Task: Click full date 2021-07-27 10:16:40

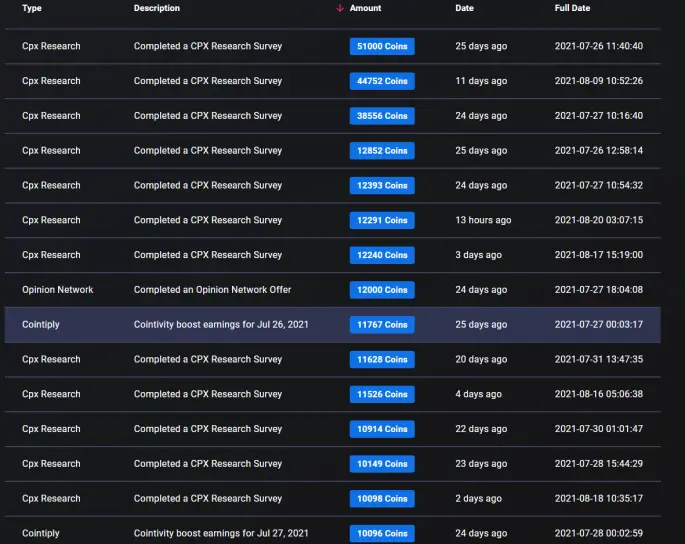Action: click(599, 116)
